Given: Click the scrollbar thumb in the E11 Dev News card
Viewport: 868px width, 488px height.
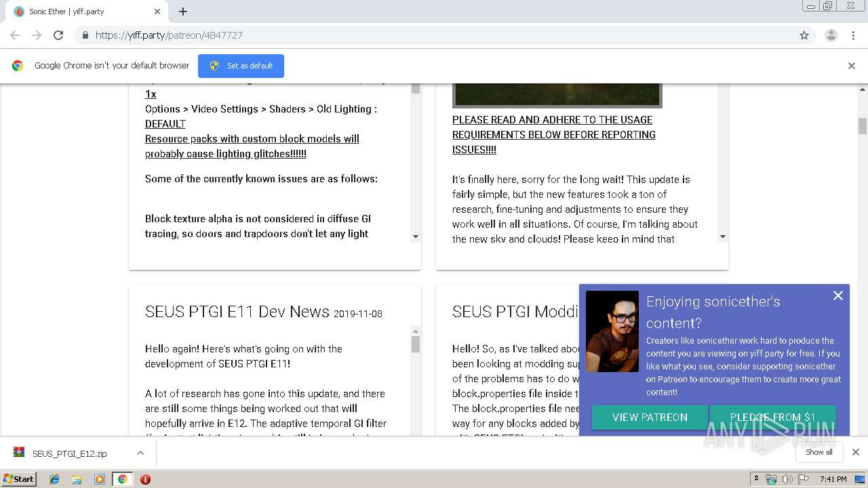Looking at the screenshot, I should point(416,344).
